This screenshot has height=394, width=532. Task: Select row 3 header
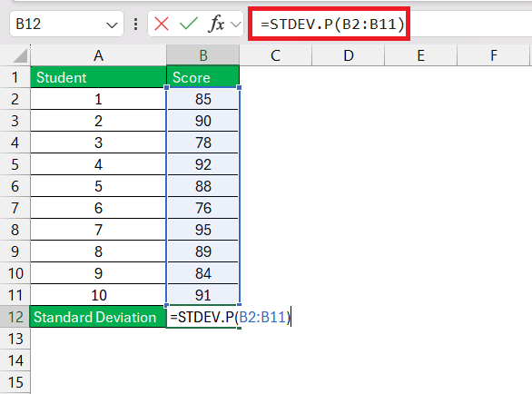[15, 121]
